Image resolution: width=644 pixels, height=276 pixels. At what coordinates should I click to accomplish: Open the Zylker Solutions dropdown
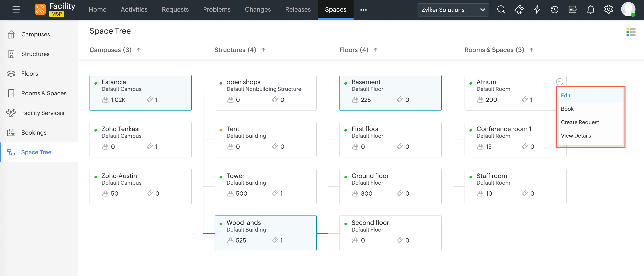(x=453, y=10)
